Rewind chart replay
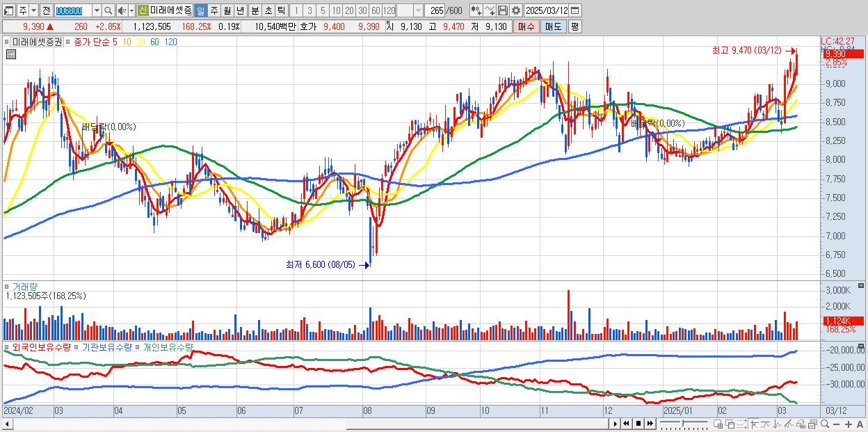868x432 pixels. (626, 424)
